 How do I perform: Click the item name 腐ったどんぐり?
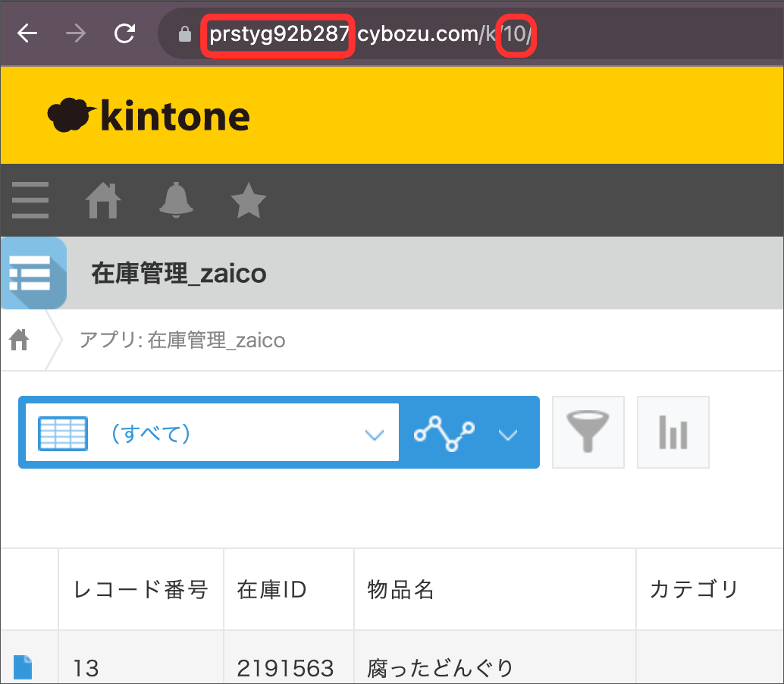click(x=441, y=668)
